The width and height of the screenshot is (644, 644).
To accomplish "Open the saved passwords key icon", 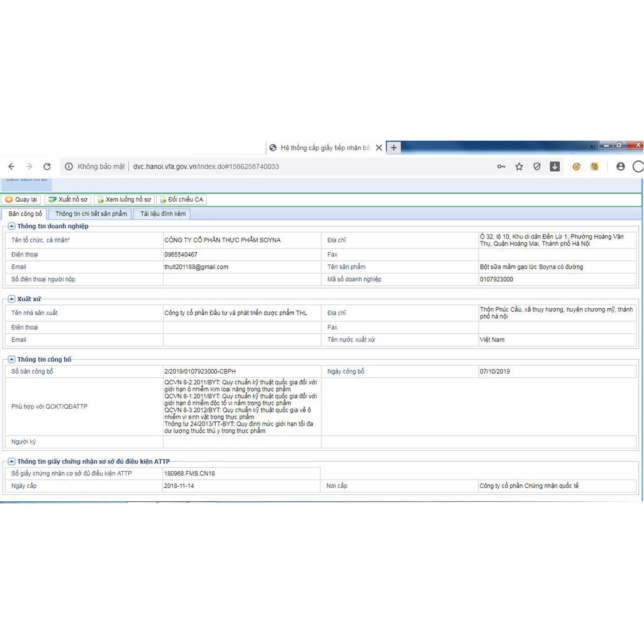I will coord(501,167).
